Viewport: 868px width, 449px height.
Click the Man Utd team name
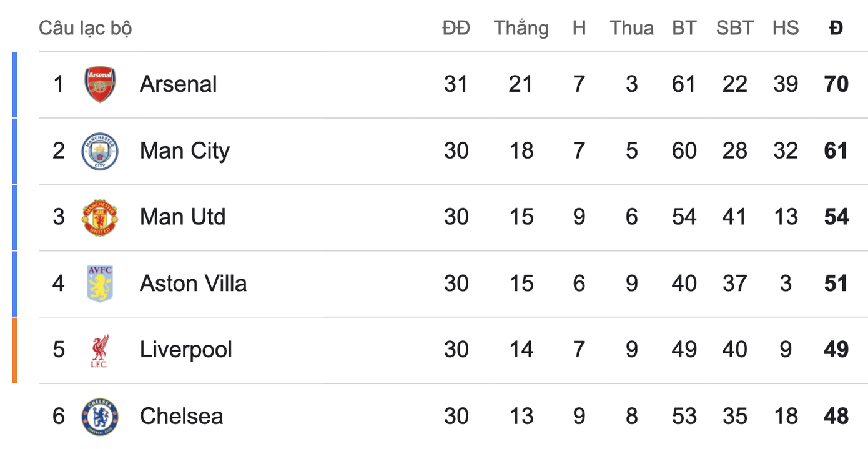point(182,217)
